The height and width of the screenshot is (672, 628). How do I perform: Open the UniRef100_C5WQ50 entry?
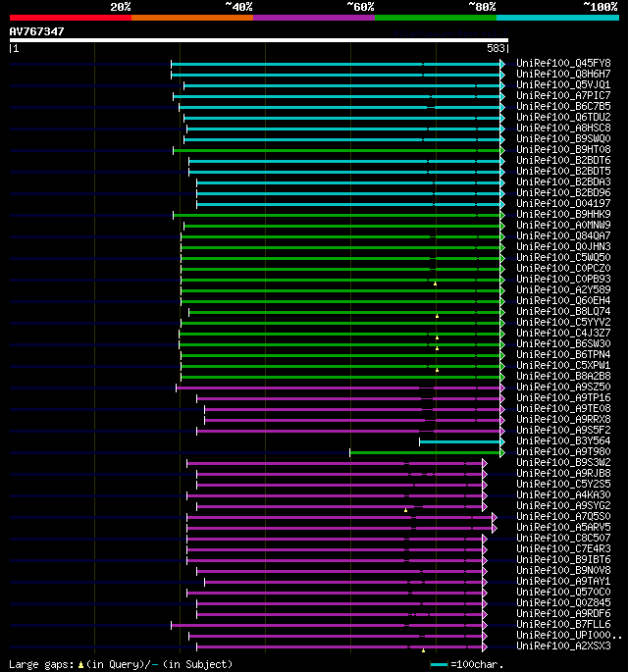563,257
